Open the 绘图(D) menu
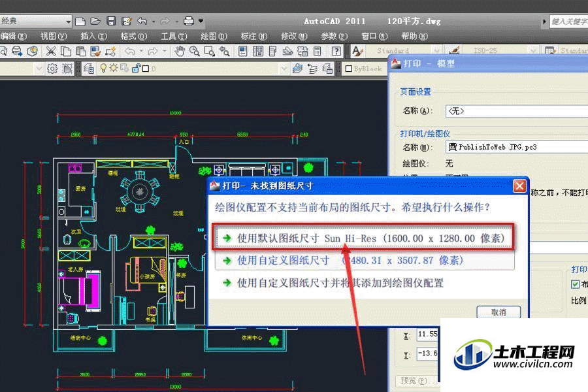The height and width of the screenshot is (392, 588). (214, 37)
